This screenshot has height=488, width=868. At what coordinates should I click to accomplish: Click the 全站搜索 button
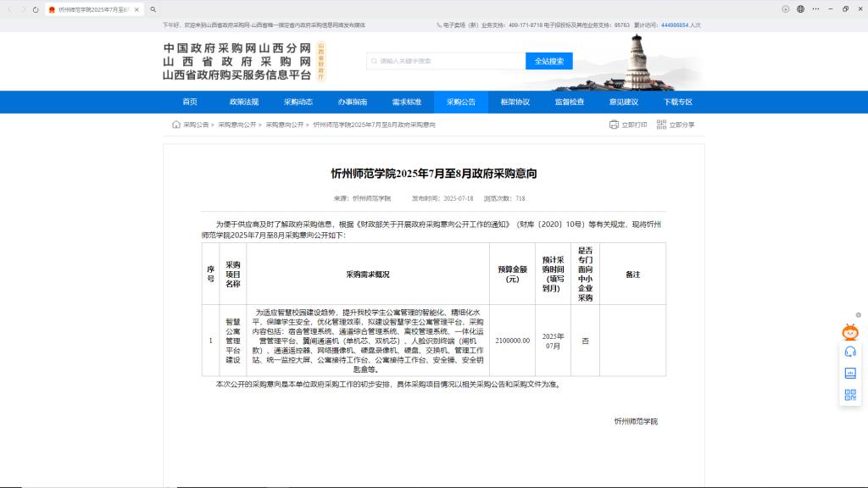click(x=549, y=61)
